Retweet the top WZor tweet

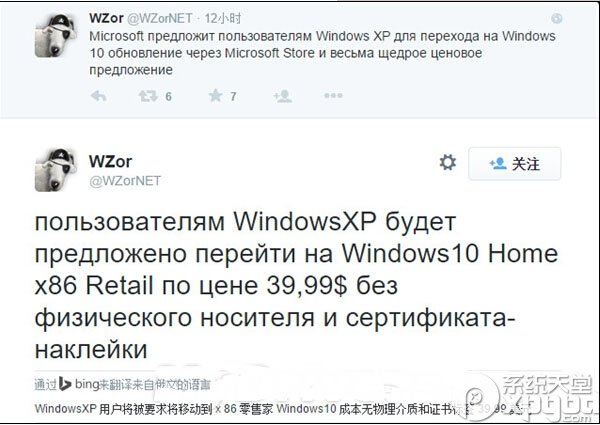[148, 96]
